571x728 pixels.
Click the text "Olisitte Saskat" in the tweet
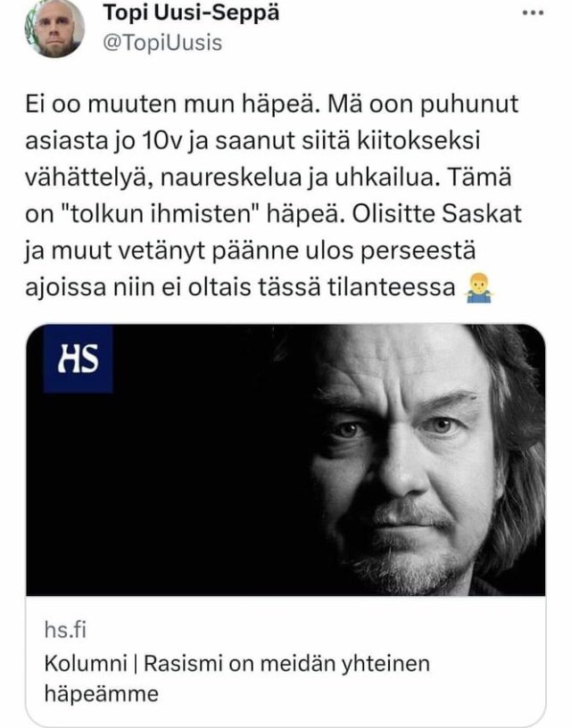(436, 214)
